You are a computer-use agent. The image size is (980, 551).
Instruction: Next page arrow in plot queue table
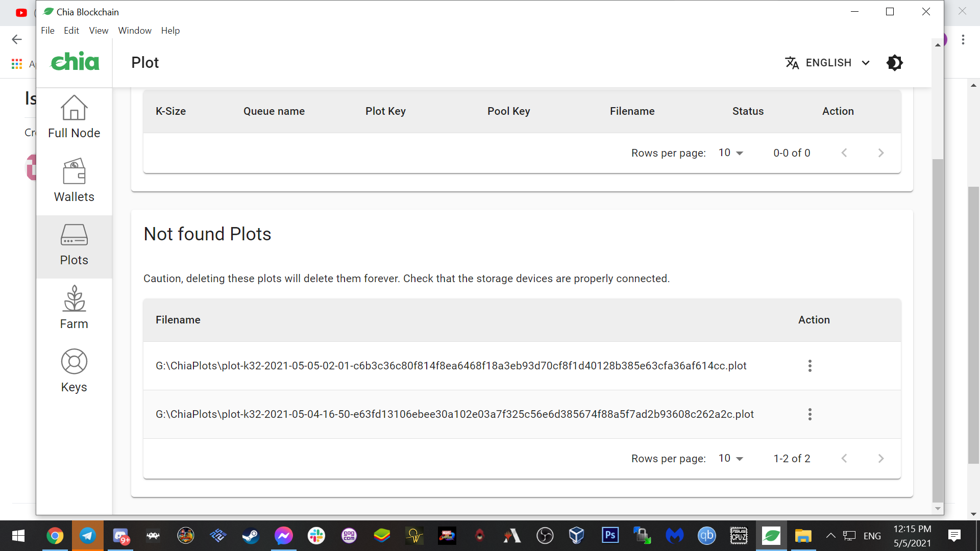(x=880, y=153)
